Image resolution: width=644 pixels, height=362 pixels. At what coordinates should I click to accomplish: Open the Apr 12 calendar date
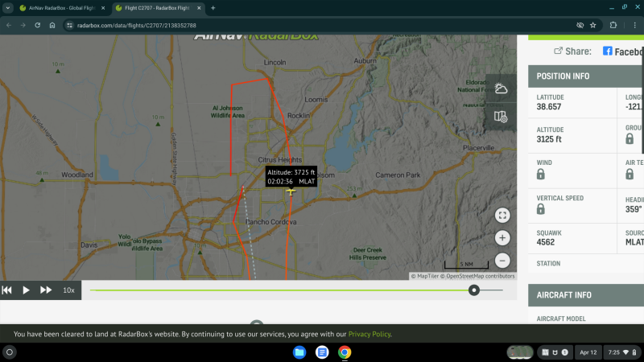coord(588,352)
